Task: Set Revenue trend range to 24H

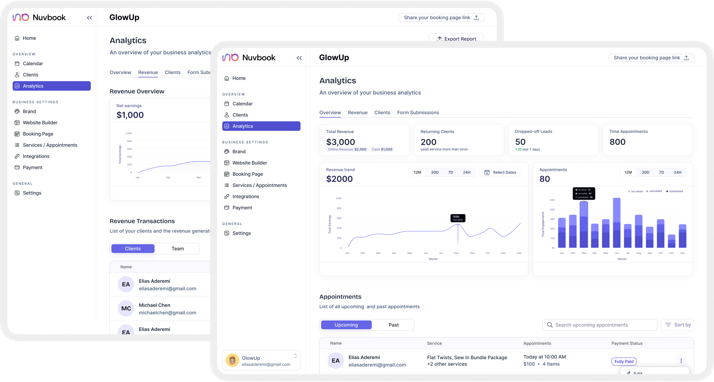Action: coord(466,173)
